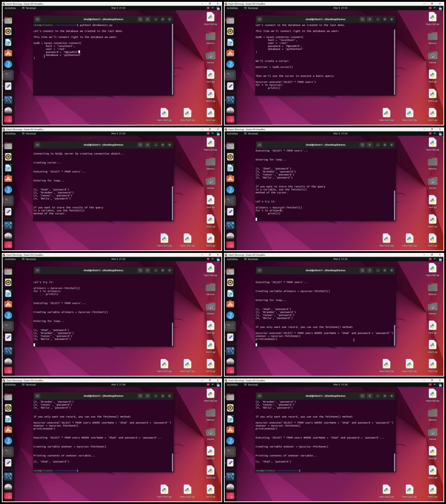Select myscript.py icon, 21:35 'Let's try it' screenshot

(210, 270)
